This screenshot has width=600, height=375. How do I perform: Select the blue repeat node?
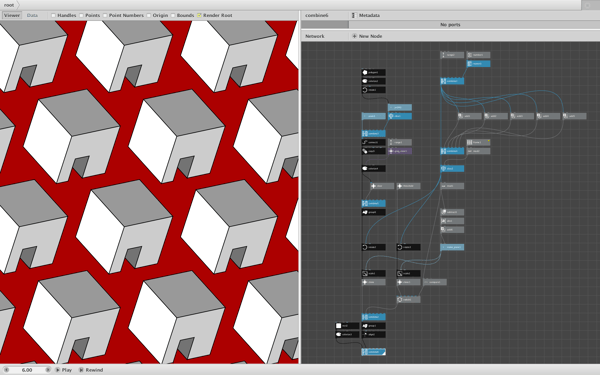(x=478, y=64)
